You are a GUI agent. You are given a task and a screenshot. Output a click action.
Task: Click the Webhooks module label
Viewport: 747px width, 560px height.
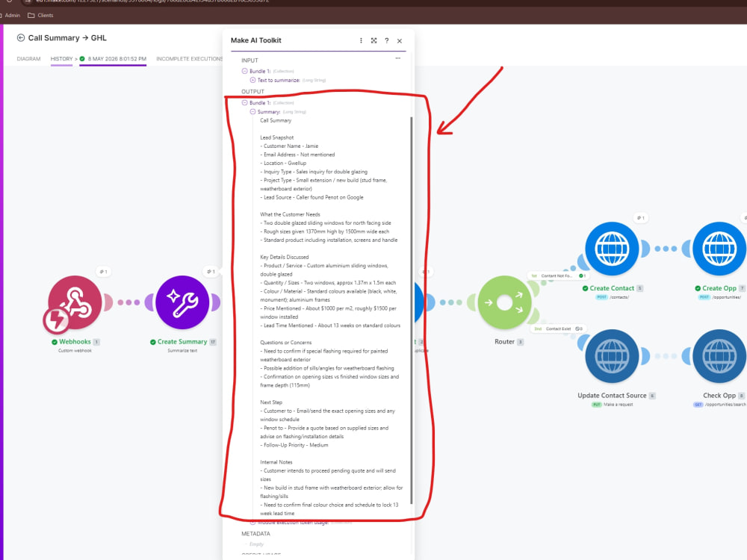(x=75, y=342)
